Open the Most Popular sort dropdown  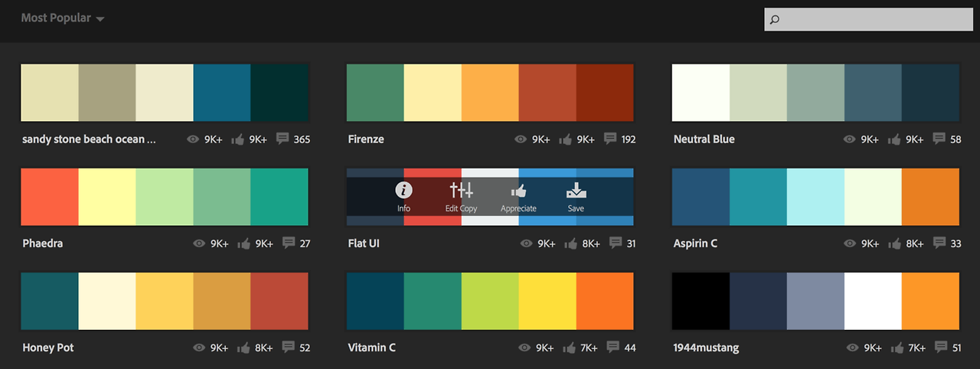pos(63,18)
